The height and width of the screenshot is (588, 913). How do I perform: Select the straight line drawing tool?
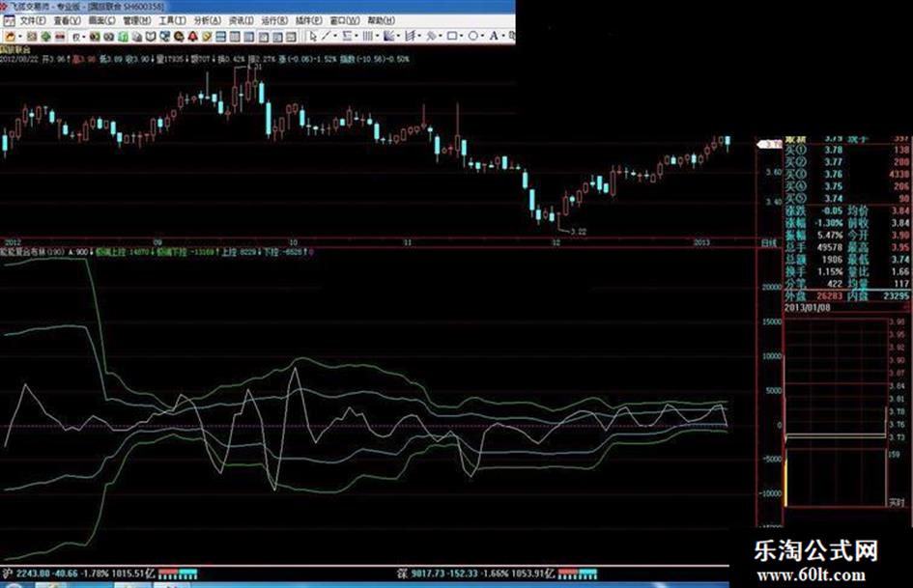(326, 37)
